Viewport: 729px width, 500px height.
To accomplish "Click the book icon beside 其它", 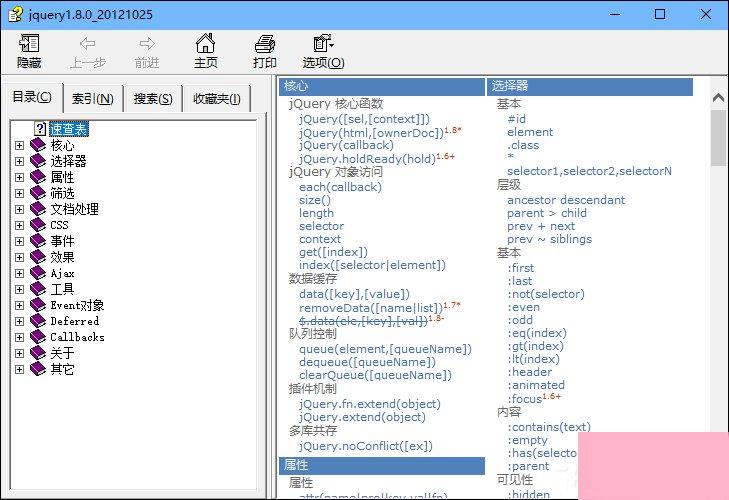I will coord(38,369).
